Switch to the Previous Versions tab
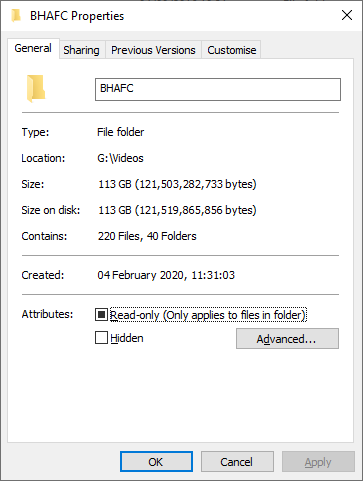 [153, 50]
